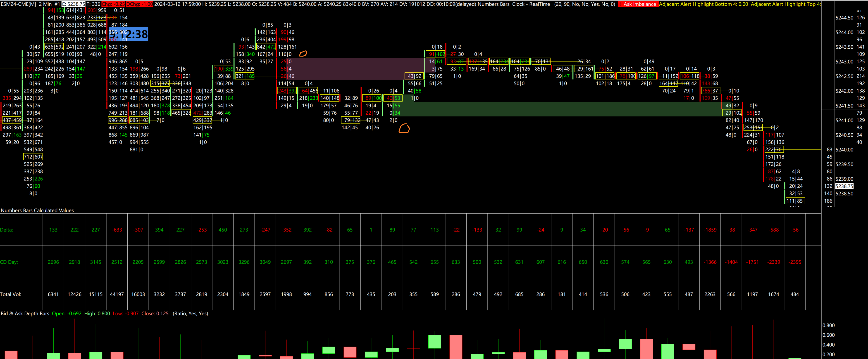Click the C: 5238.75 close price header box
The height and width of the screenshot is (359, 868).
point(74,4)
